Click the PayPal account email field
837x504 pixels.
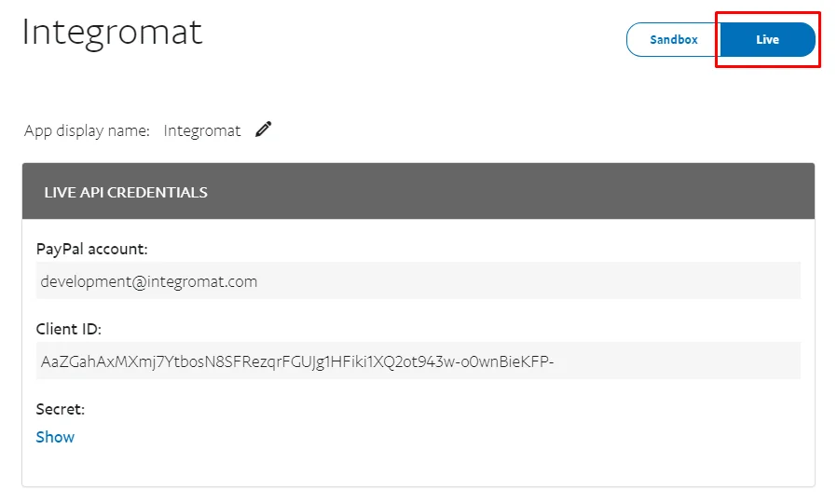coord(418,280)
